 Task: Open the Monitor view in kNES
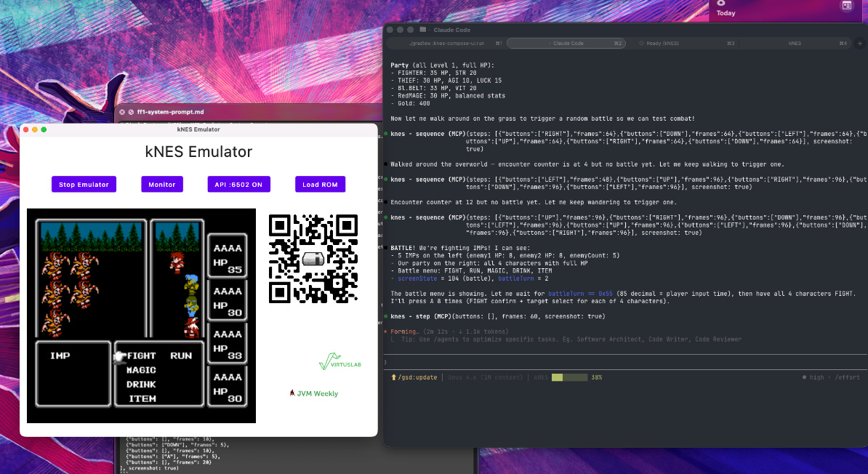coord(161,185)
